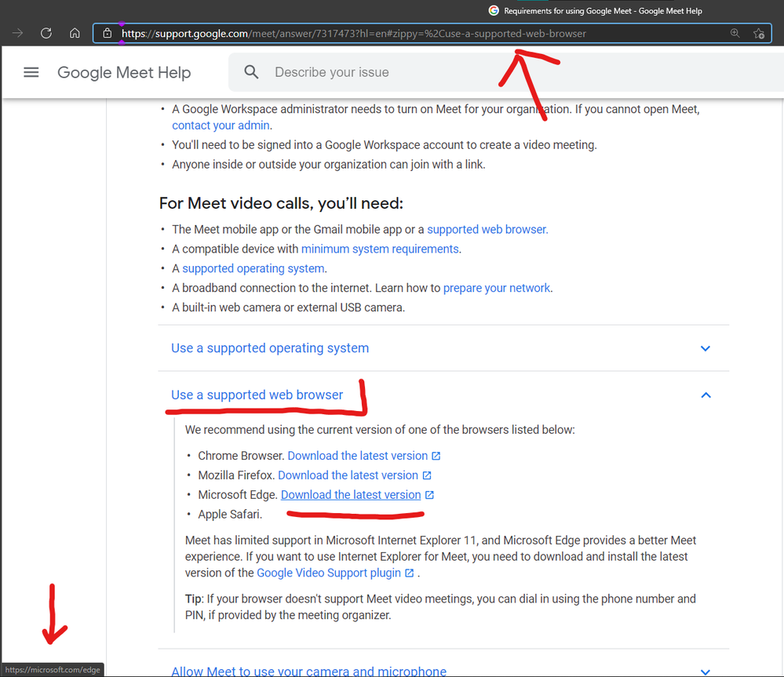Click external-link icon after the Chrome download link
This screenshot has height=677, width=784.
[x=436, y=456]
